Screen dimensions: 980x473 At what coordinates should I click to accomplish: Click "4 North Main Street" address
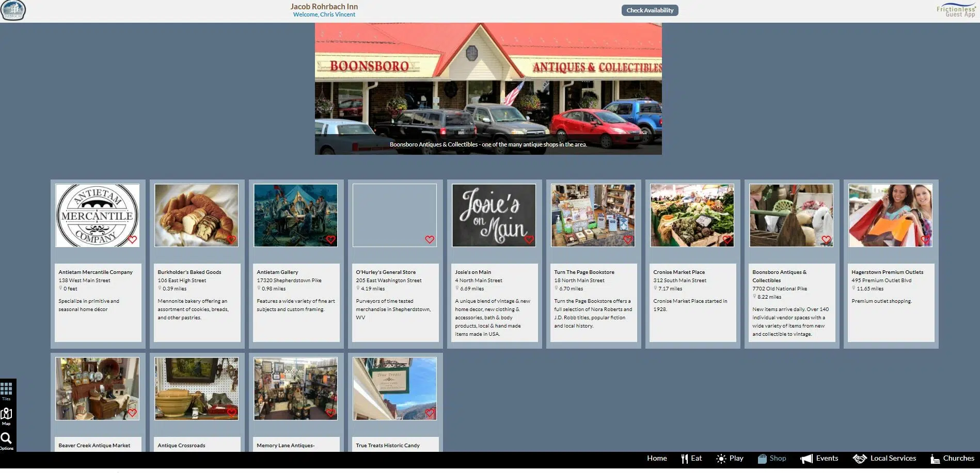[x=479, y=281]
